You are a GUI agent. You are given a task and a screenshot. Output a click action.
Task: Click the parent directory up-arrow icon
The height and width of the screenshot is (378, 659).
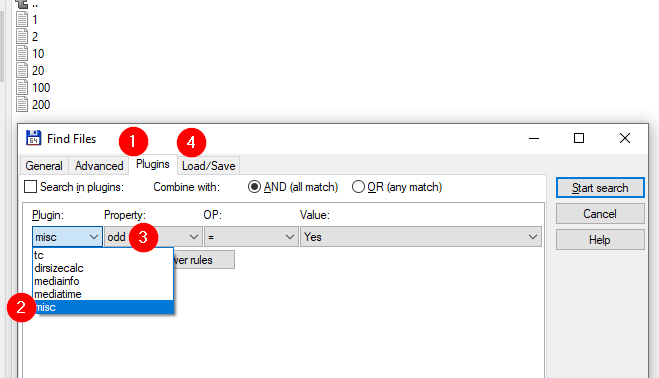(x=22, y=4)
